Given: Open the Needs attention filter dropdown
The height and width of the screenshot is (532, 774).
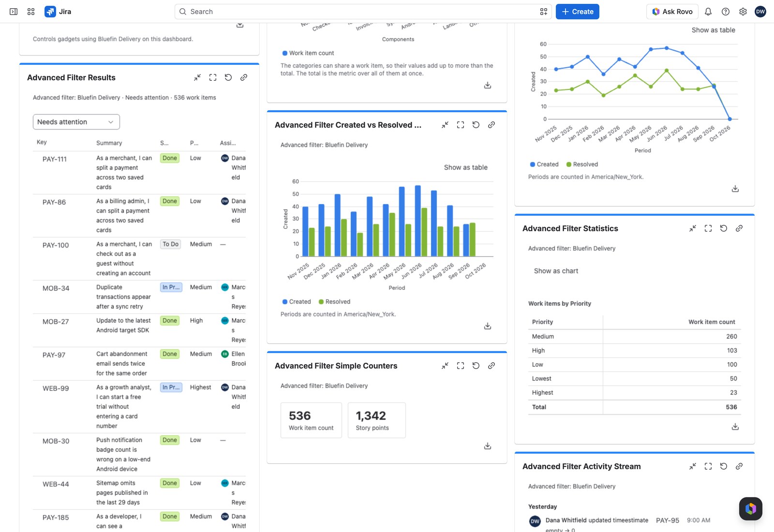Looking at the screenshot, I should click(76, 122).
